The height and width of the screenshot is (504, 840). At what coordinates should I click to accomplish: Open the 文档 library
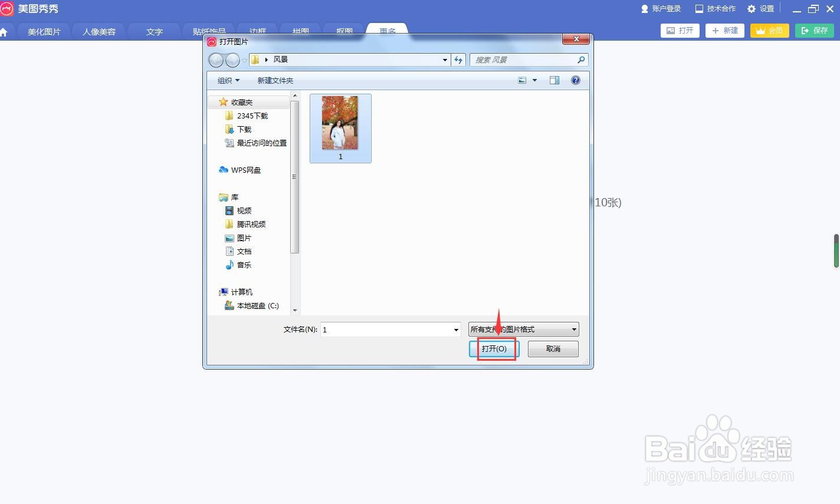coord(238,251)
